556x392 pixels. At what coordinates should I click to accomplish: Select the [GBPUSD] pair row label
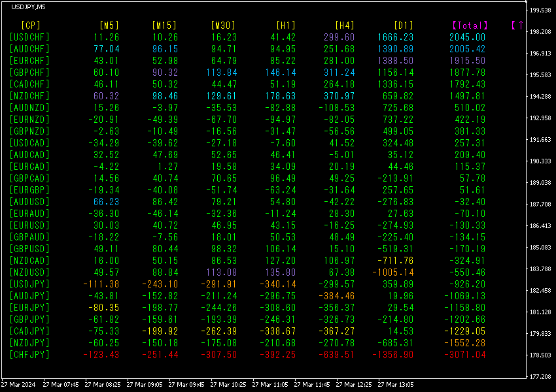[x=29, y=249]
